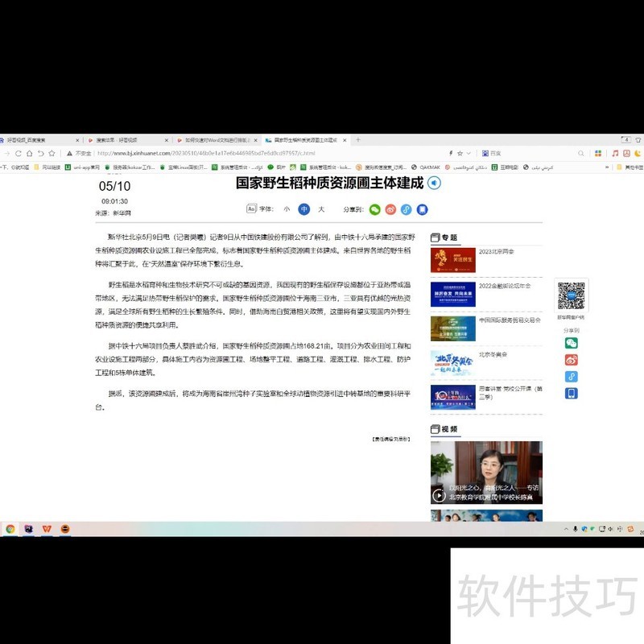Share article to WeChat under the headline
This screenshot has height=644, width=644.
tap(374, 209)
